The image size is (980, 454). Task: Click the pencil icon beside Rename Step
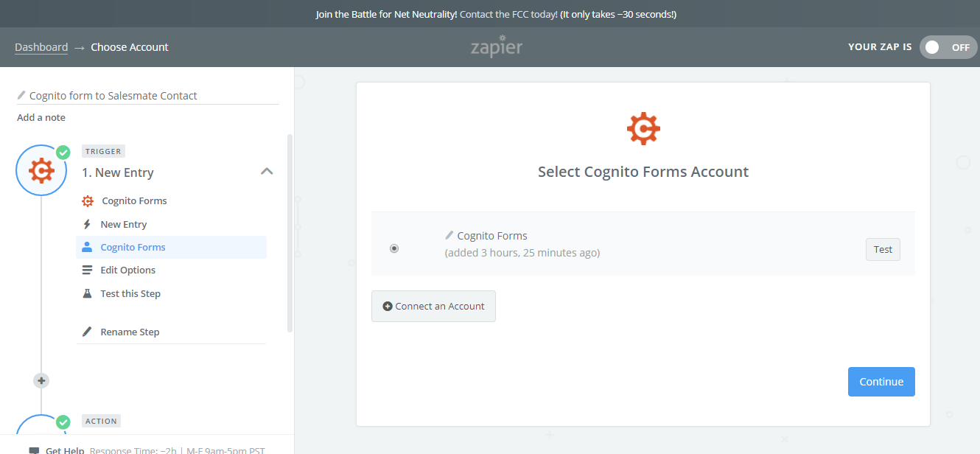pyautogui.click(x=87, y=332)
